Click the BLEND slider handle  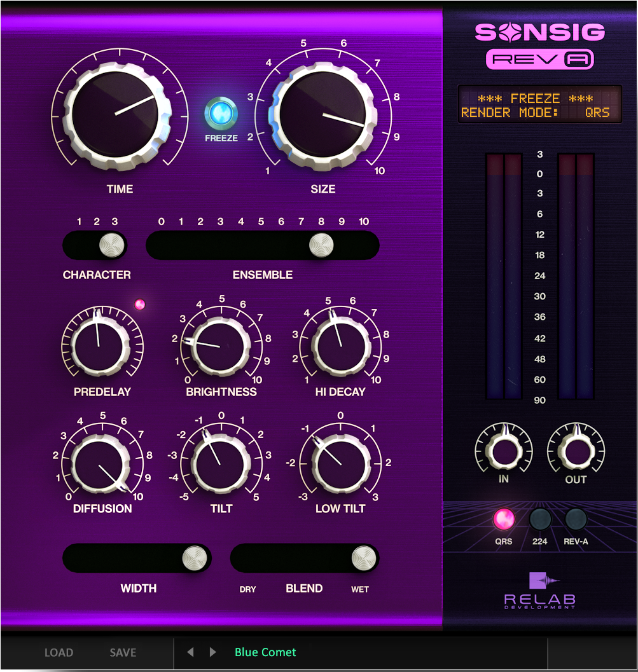(x=364, y=558)
